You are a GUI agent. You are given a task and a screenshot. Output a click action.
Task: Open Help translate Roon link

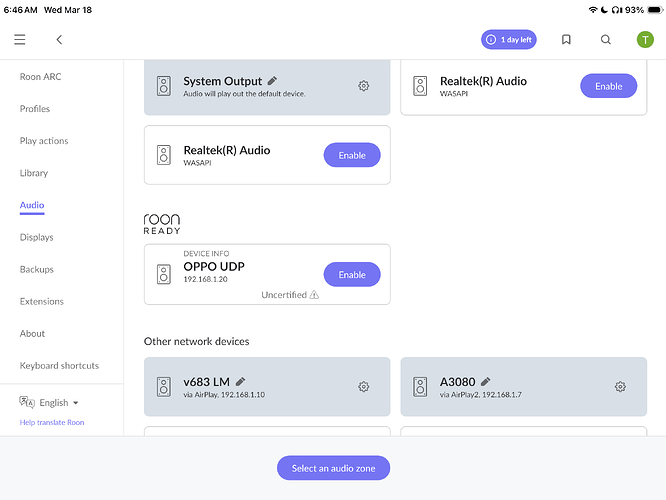[x=52, y=422]
